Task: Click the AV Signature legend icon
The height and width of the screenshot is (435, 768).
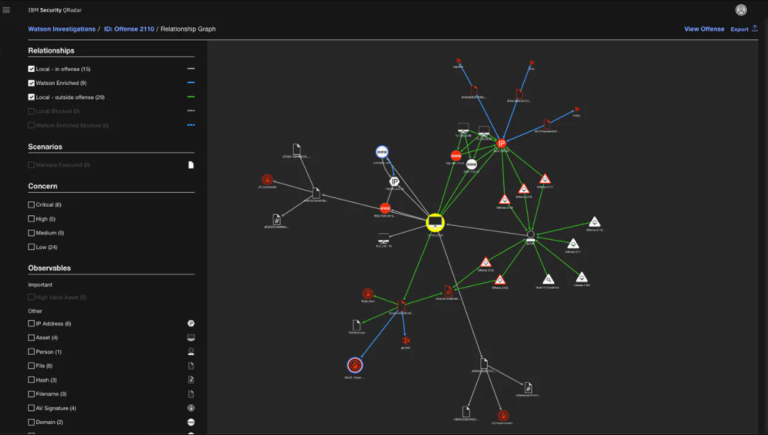Action: 191,408
